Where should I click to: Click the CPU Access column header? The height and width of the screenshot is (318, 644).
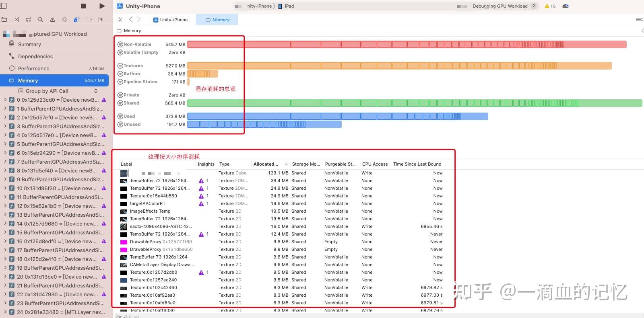click(x=375, y=164)
